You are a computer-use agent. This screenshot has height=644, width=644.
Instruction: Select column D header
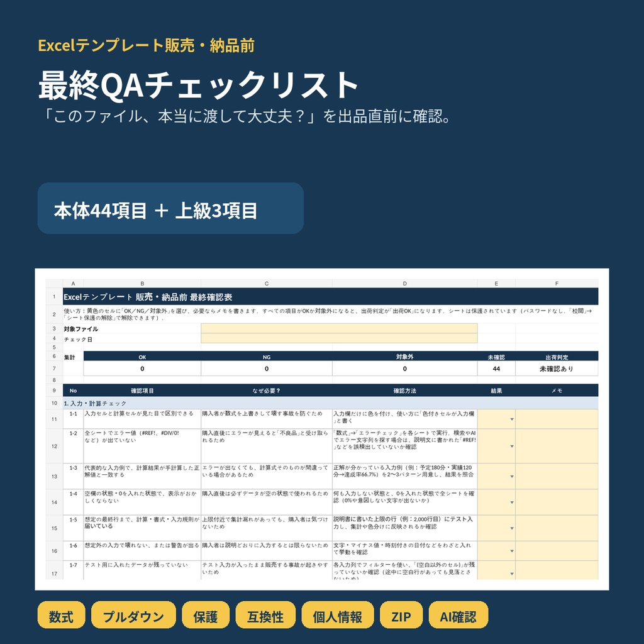point(404,284)
